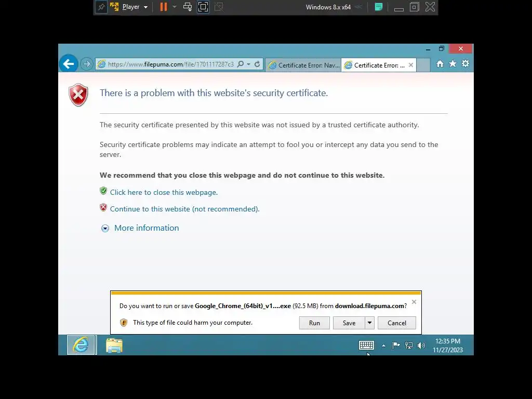This screenshot has width=532, height=399.
Task: Click the warning shield icon in download bar
Action: click(x=124, y=323)
